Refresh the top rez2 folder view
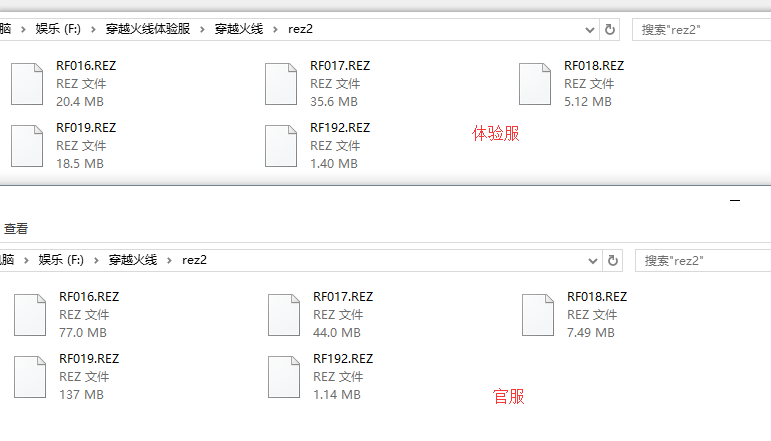Screen dimensions: 771x441 610,29
